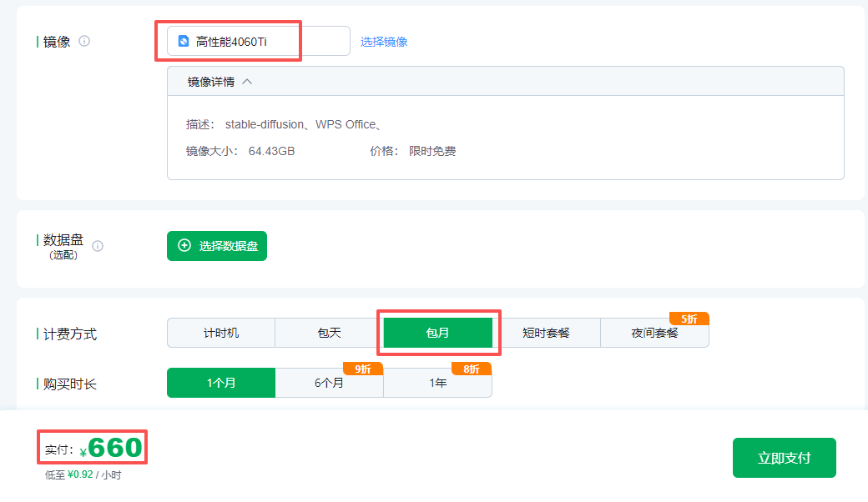
Task: Select the 1个月 purchase duration
Action: point(221,382)
